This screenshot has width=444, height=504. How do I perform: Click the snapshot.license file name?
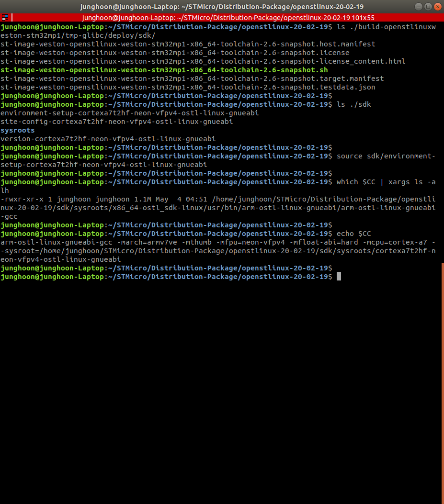[175, 53]
